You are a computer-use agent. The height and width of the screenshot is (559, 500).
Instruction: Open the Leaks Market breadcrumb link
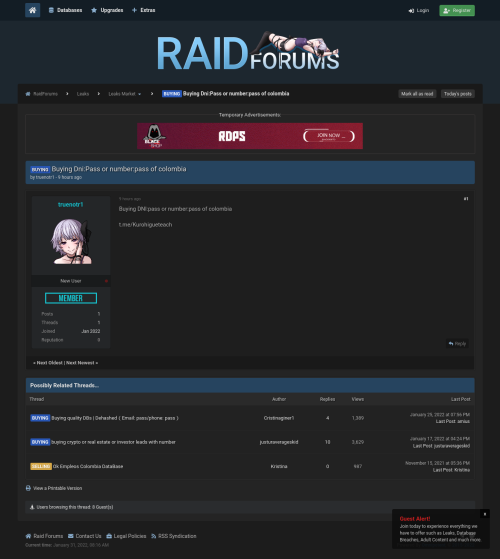click(122, 94)
